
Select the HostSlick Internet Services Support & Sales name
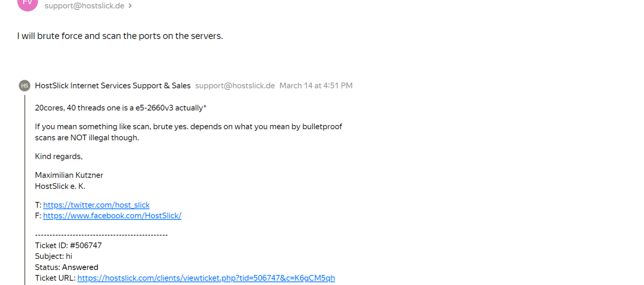[x=113, y=86]
